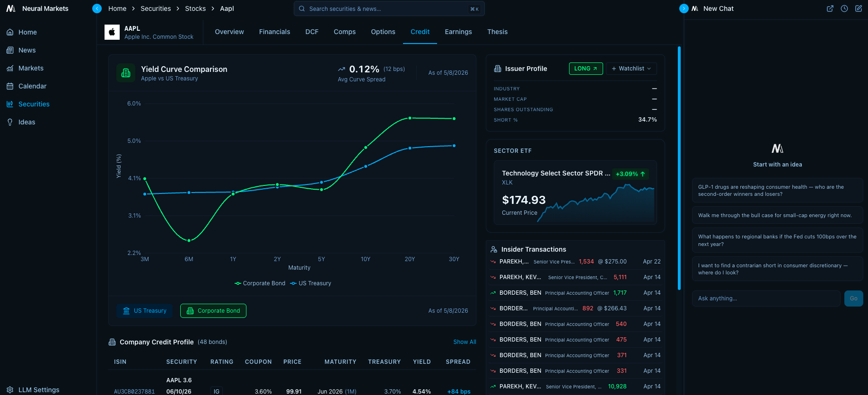Click the XLK sector ETF price chart
Viewport: 868px width, 395px height.
point(596,203)
